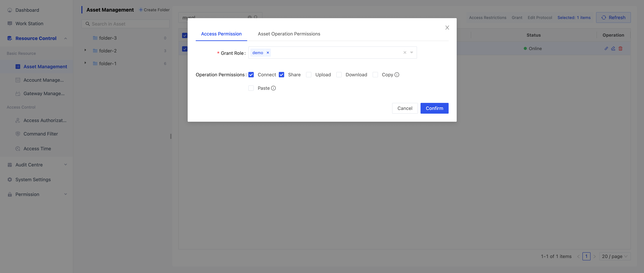Expand folder-1 in the asset tree
This screenshot has width=644, height=273.
(85, 63)
